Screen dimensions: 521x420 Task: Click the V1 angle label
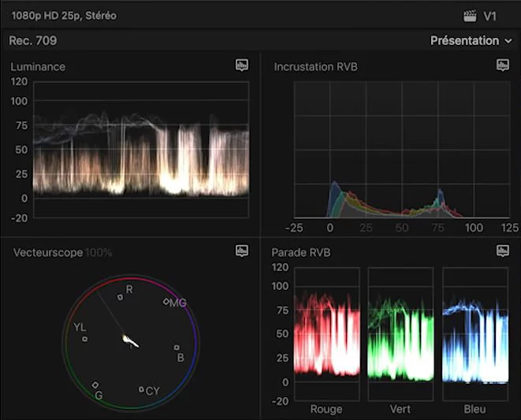(x=489, y=16)
